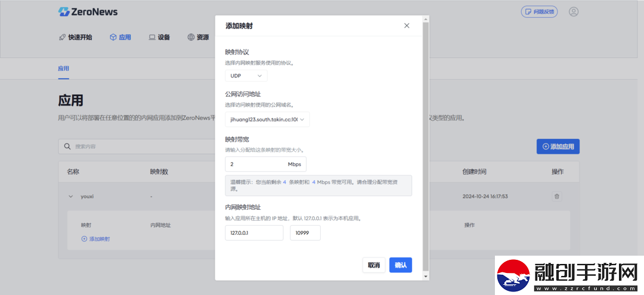The image size is (644, 295).
Task: Click the 创建时间 column header
Action: pos(475,172)
